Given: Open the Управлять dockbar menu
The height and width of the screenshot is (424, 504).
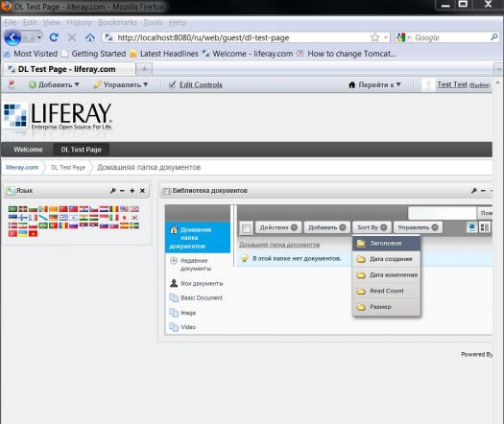Looking at the screenshot, I should coord(121,84).
